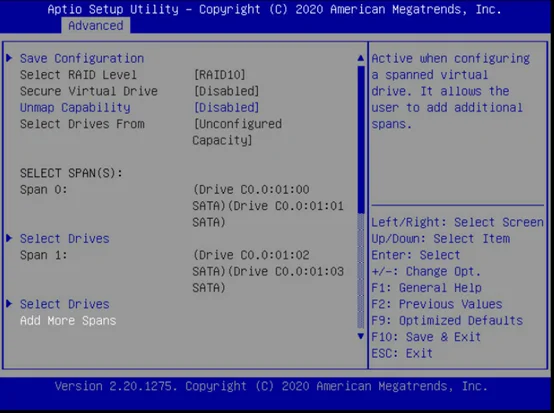Image resolution: width=554 pixels, height=413 pixels.
Task: Switch to the Advanced tab
Action: (96, 26)
